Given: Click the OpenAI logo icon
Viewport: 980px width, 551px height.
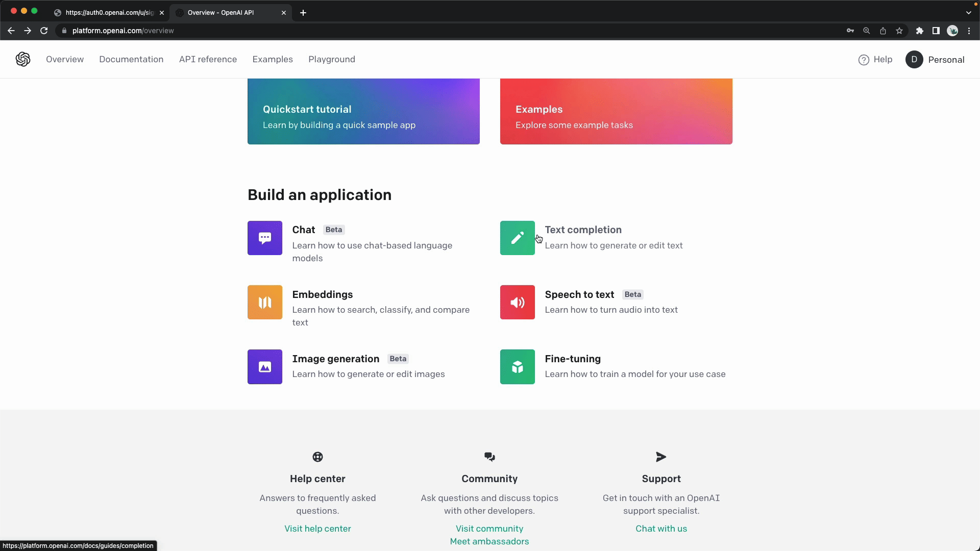Looking at the screenshot, I should 23,59.
